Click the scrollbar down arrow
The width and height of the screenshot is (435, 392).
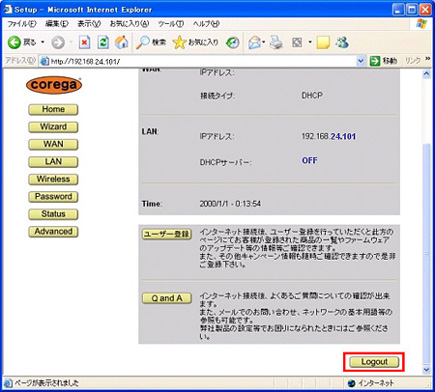[x=426, y=370]
